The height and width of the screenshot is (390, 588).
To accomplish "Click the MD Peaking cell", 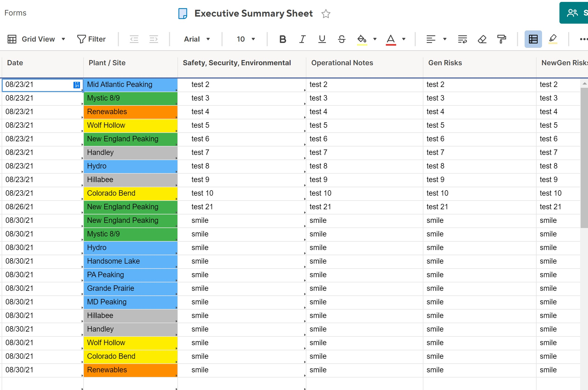I will (x=131, y=302).
